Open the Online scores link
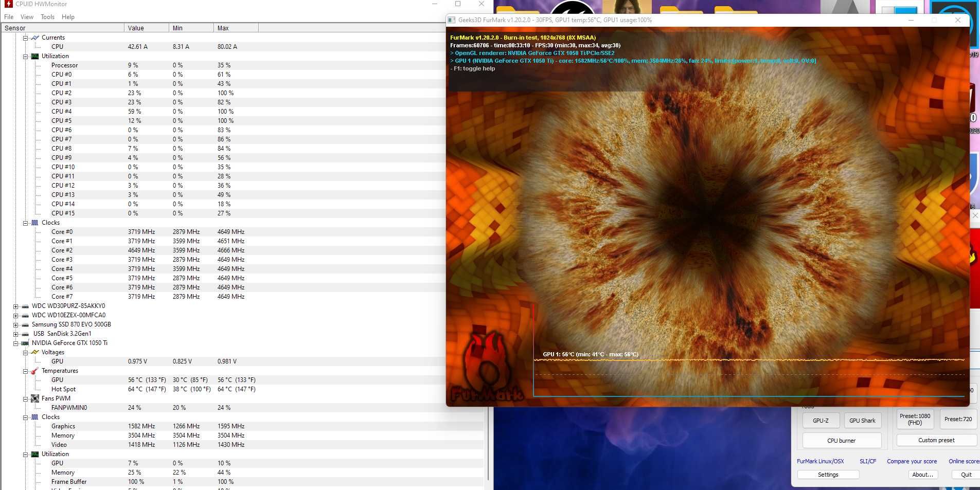The width and height of the screenshot is (980, 490). click(964, 461)
